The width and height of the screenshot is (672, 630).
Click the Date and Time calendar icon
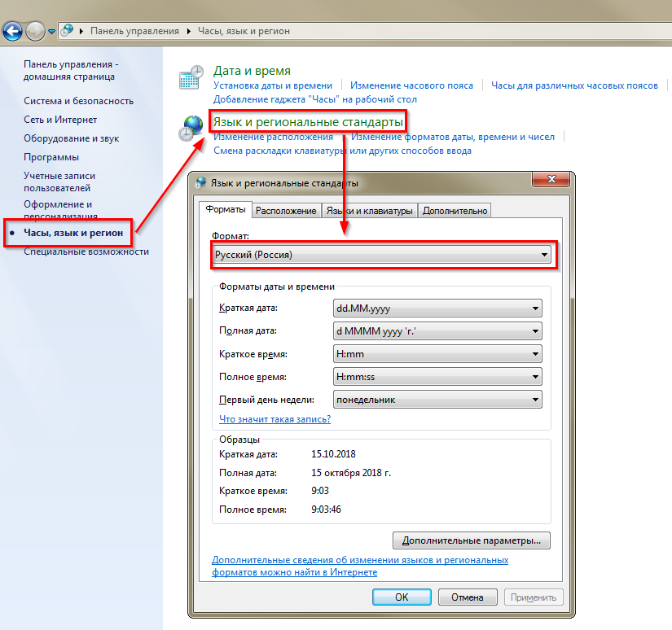(191, 77)
